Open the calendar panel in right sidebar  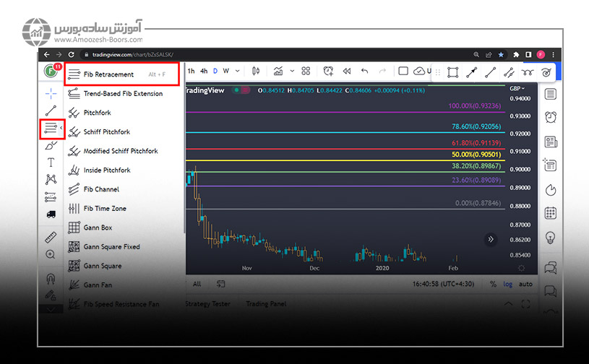tap(550, 213)
